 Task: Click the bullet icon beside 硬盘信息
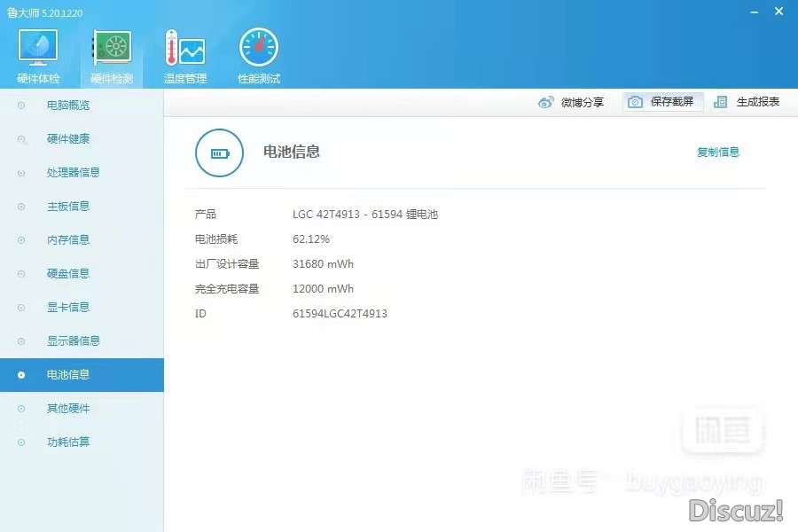coord(21,274)
